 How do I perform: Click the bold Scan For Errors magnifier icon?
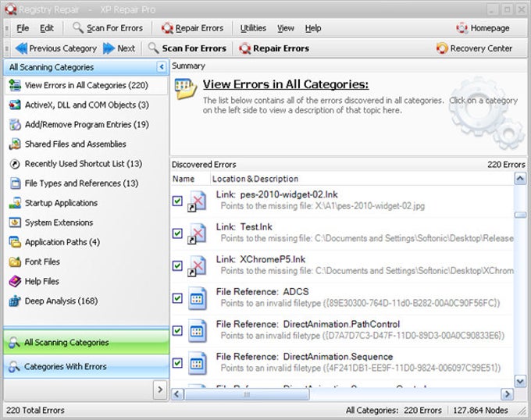click(153, 48)
